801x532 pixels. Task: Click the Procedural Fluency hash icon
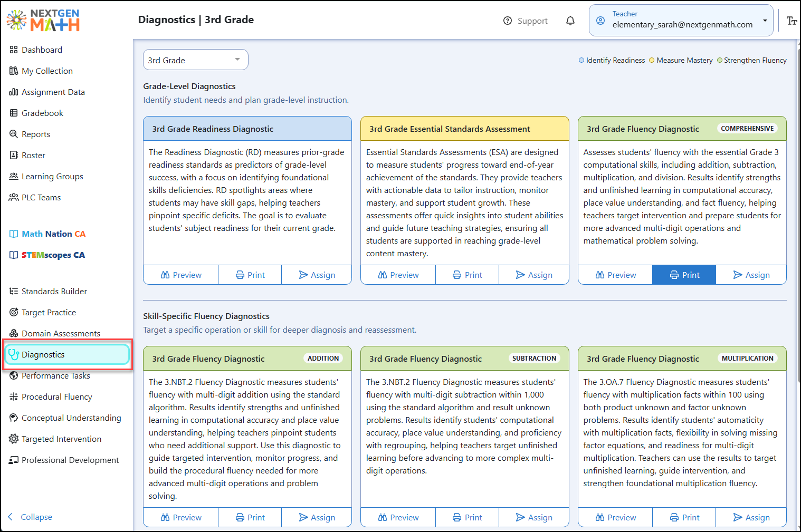14,396
